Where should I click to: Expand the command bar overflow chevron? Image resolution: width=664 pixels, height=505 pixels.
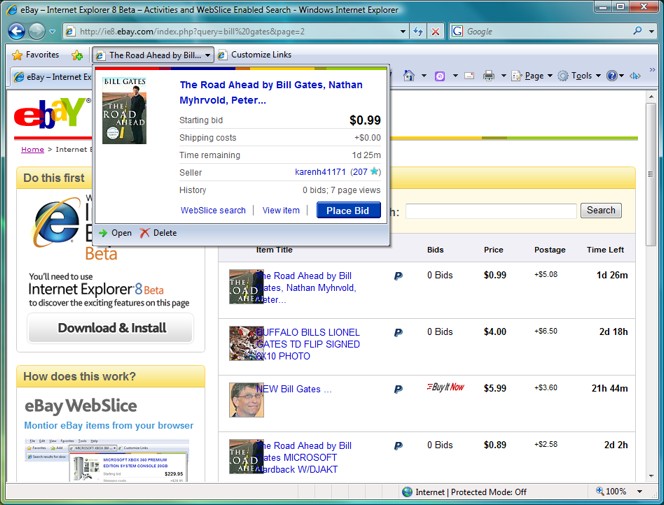click(652, 70)
